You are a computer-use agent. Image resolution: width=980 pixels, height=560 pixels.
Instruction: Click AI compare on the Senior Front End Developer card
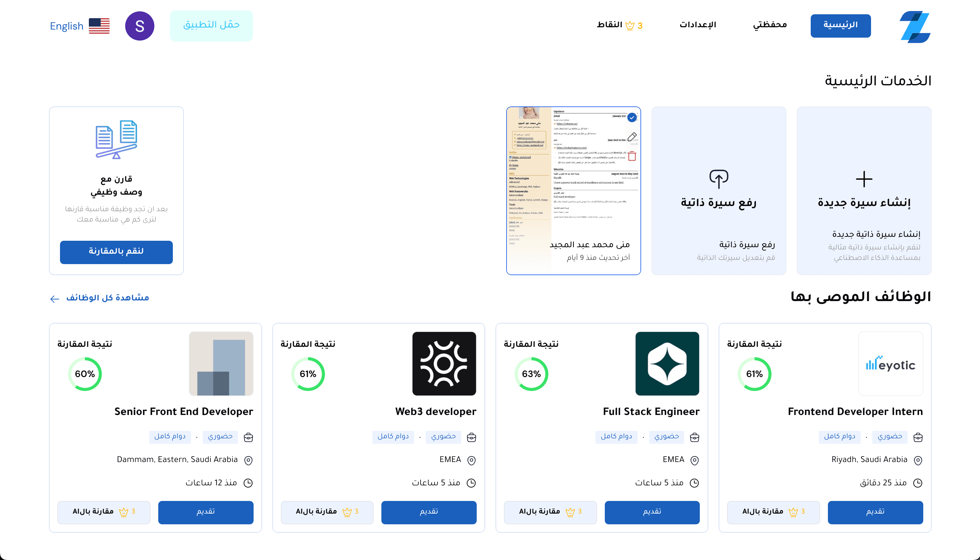104,512
